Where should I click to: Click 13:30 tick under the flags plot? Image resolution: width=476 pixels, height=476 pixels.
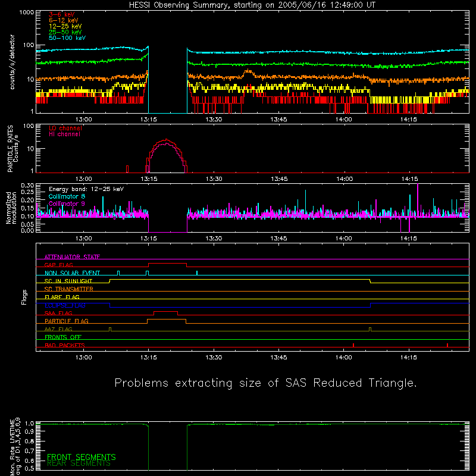214,358
